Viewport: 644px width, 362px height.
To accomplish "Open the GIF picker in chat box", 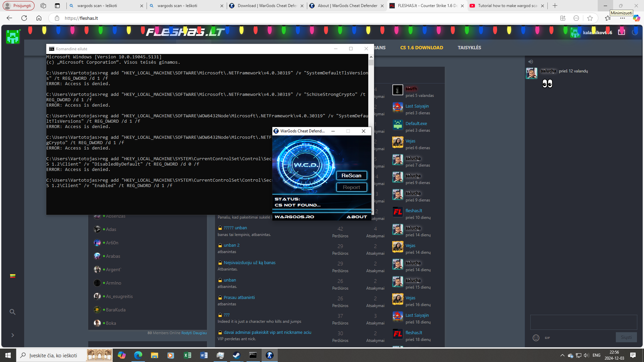I will (x=547, y=338).
